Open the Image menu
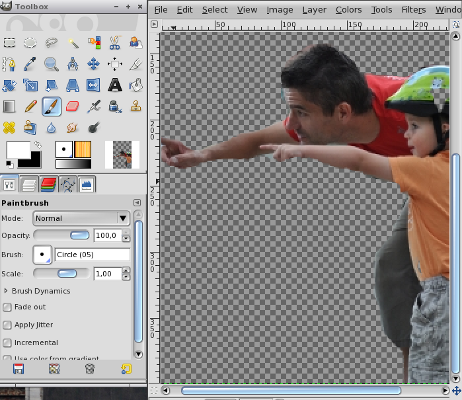This screenshot has height=400, width=462. [280, 10]
